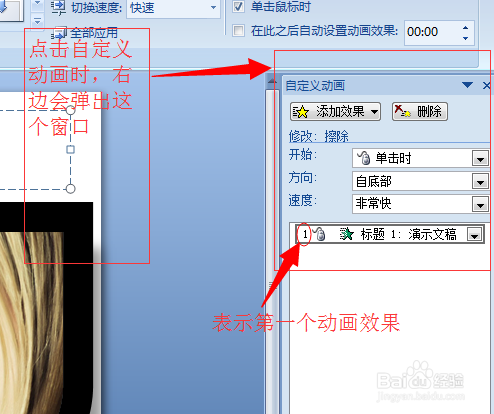Click the 切换速度 transition speed icon

tap(59, 7)
